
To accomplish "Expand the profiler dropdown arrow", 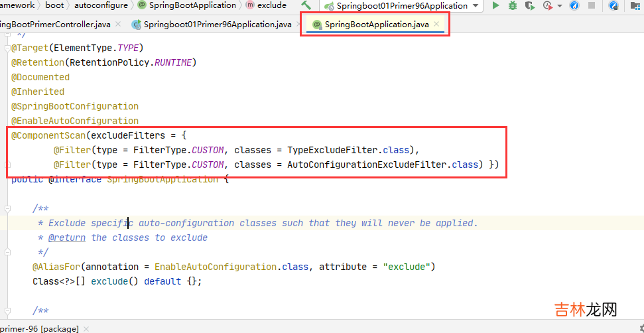I will pyautogui.click(x=559, y=5).
